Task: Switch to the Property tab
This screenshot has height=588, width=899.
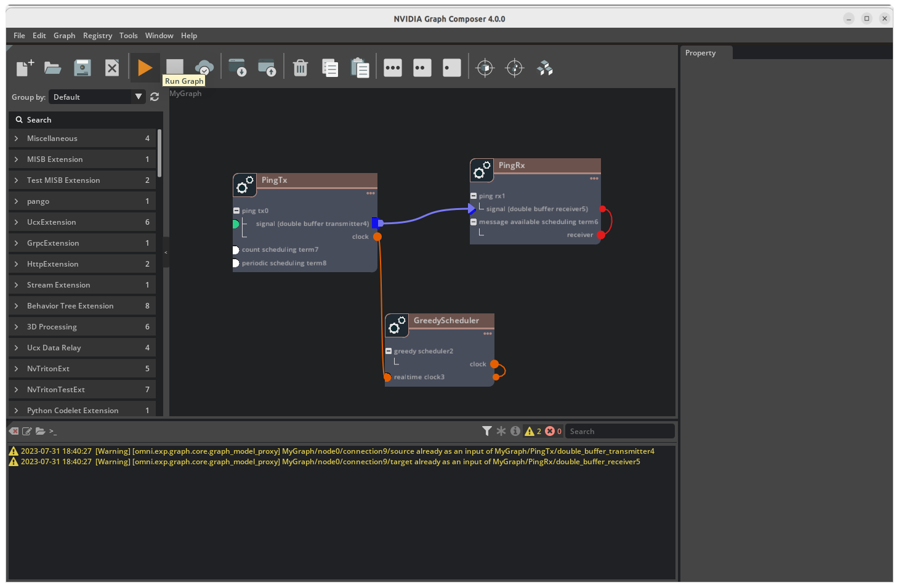Action: pyautogui.click(x=699, y=52)
